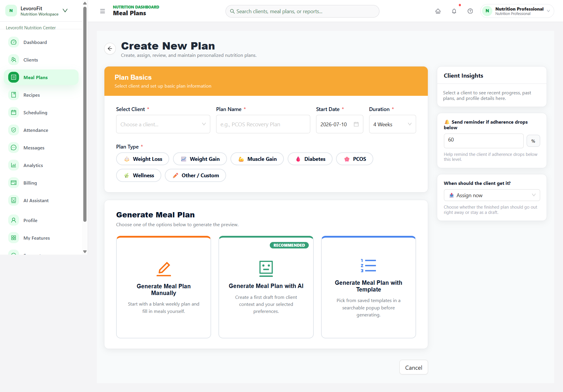The width and height of the screenshot is (563, 392).
Task: Click the Start Date field 2026-07-10
Action: point(340,124)
